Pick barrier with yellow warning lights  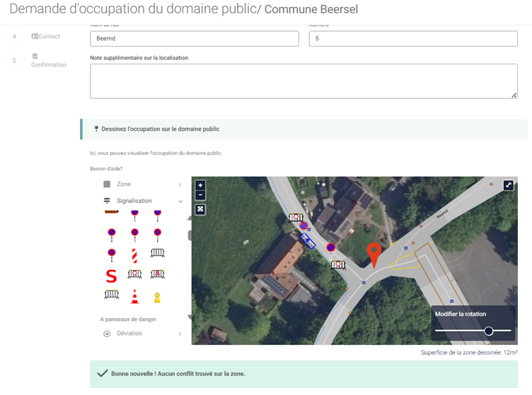112,294
